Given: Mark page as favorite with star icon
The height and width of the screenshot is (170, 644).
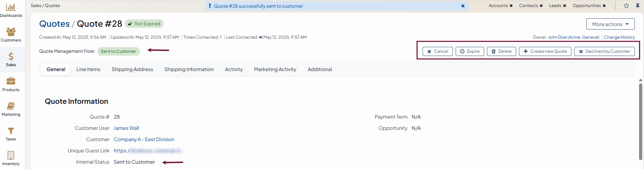Looking at the screenshot, I should pyautogui.click(x=626, y=6).
